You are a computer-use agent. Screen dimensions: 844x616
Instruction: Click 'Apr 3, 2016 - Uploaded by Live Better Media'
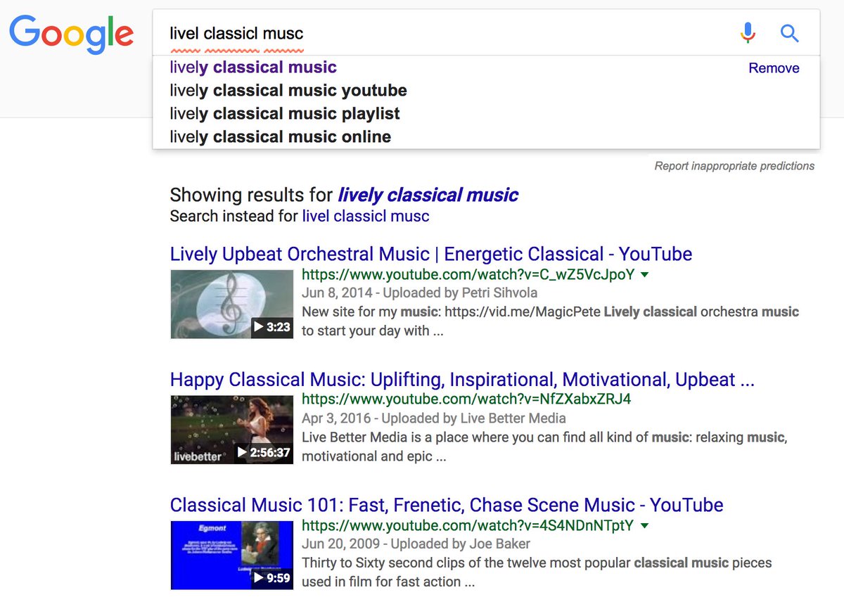[434, 418]
